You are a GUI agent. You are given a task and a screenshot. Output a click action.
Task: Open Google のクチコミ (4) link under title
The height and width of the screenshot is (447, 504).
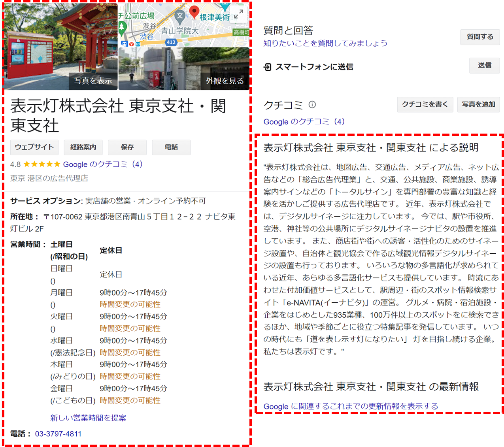coord(103,164)
